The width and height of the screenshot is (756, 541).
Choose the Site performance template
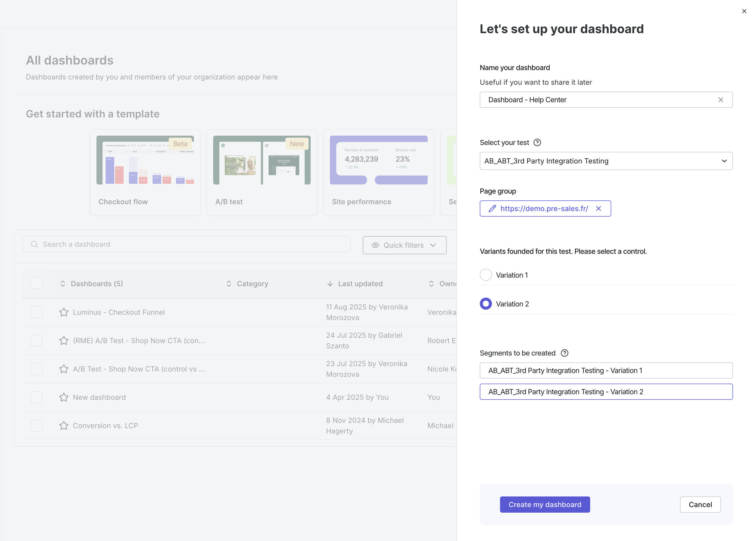379,172
